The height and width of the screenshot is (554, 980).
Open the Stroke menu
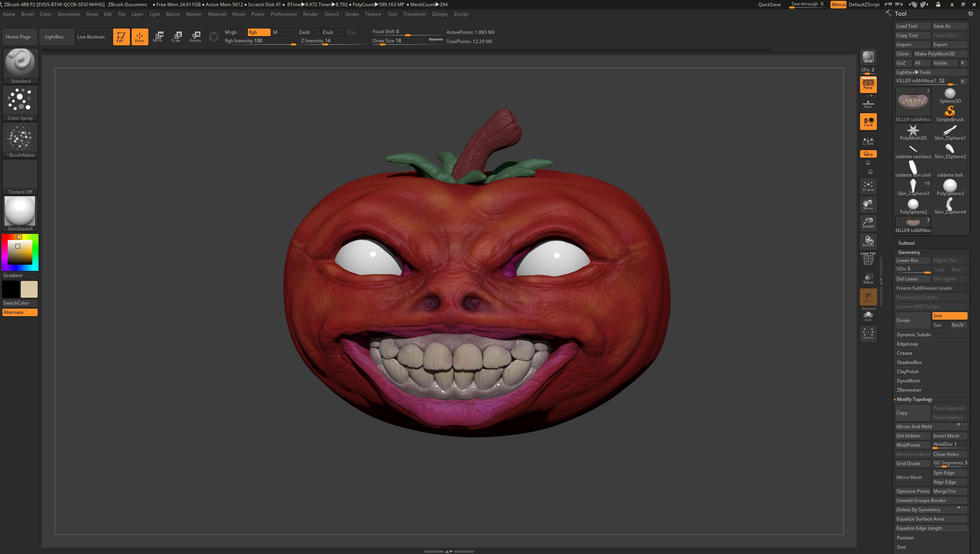point(352,14)
